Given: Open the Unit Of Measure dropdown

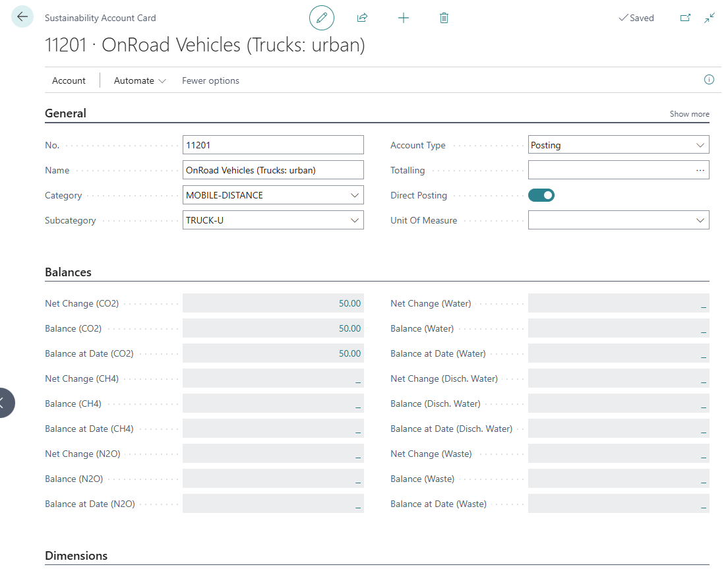Looking at the screenshot, I should click(x=700, y=220).
